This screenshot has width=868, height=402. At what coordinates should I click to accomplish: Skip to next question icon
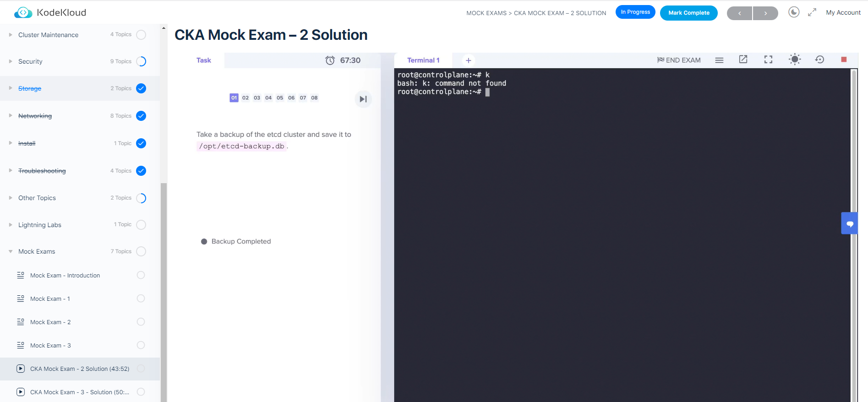(363, 99)
